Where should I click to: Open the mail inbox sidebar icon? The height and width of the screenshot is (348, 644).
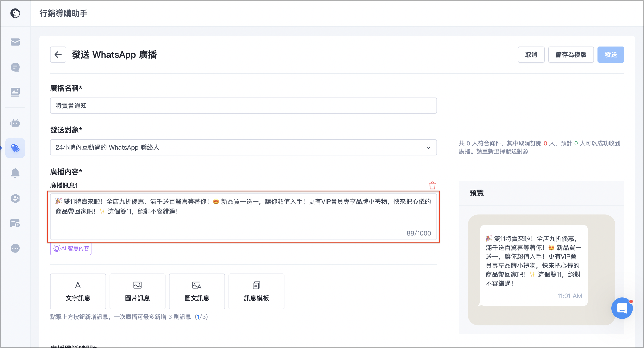click(x=15, y=42)
